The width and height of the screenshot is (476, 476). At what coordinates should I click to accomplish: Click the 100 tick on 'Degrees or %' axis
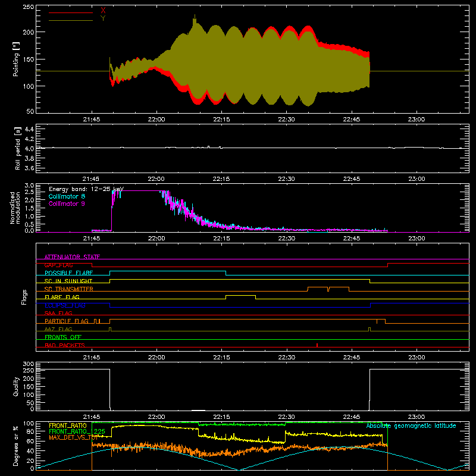click(29, 424)
